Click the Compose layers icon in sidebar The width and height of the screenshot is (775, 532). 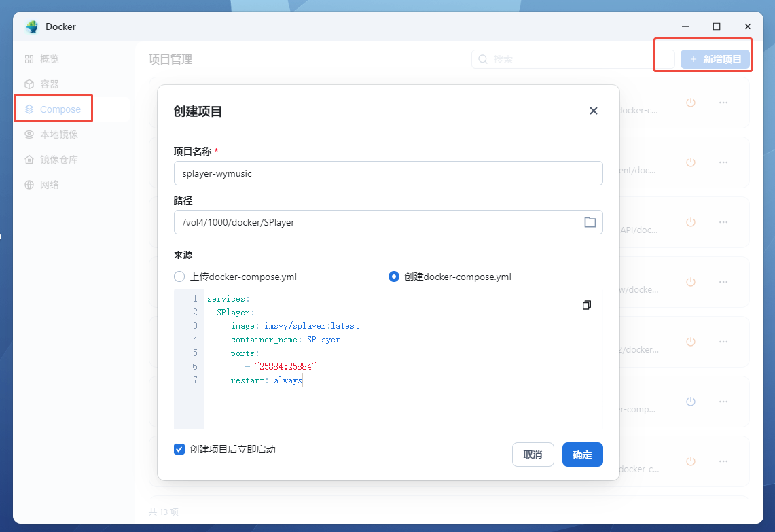(x=29, y=109)
